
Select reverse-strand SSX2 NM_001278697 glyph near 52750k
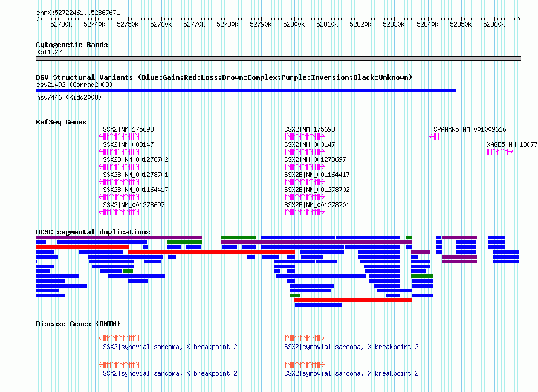(119, 212)
